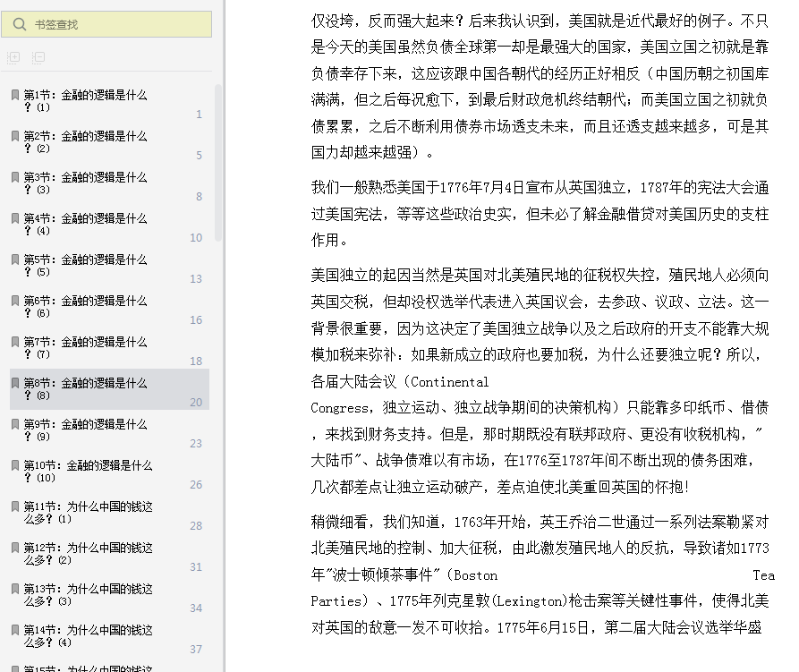Click the magnifier icon in bookmark search
The width and height of the screenshot is (799, 672).
[20, 24]
